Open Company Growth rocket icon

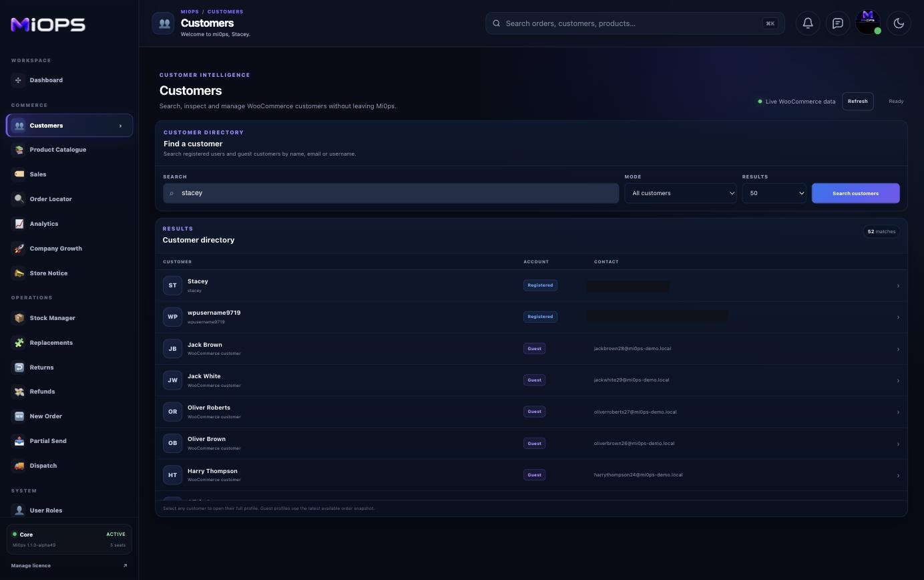tap(19, 249)
